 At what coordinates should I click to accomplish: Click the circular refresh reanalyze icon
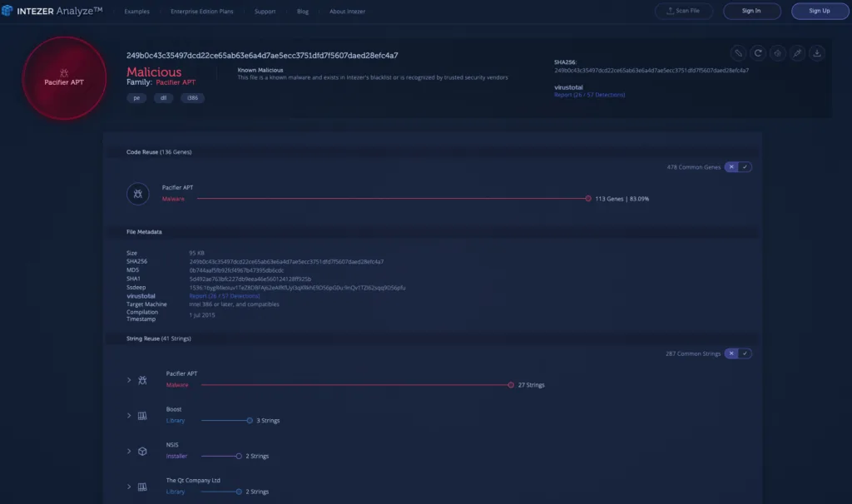click(x=758, y=53)
